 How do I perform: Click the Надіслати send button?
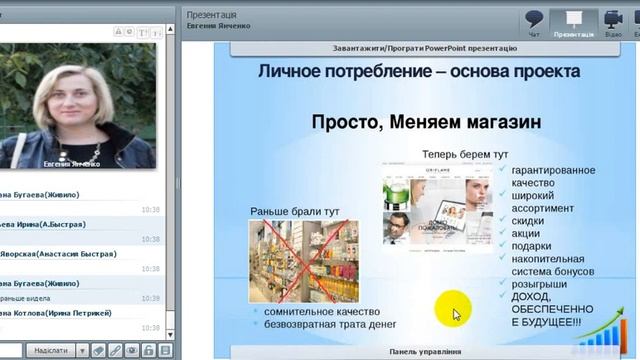point(51,351)
